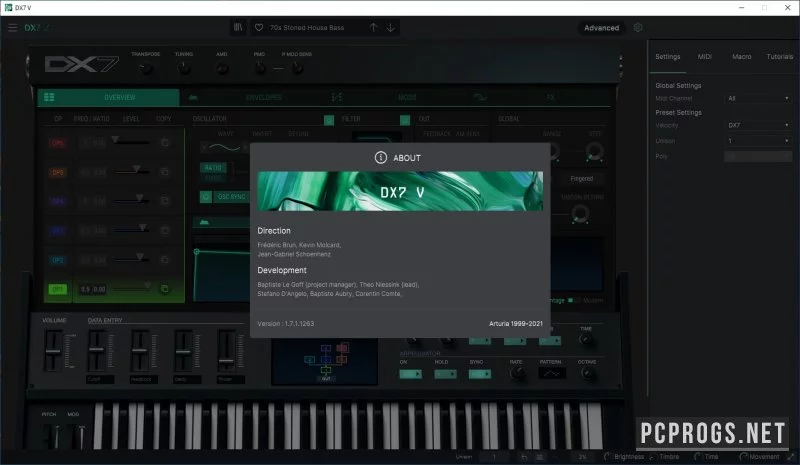
Task: Open the Velocity dropdown set to DX7
Action: coord(758,125)
